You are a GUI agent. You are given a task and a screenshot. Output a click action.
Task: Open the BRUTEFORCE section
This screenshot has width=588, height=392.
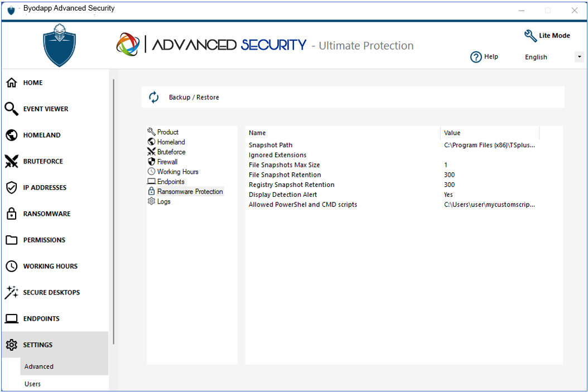(x=43, y=161)
